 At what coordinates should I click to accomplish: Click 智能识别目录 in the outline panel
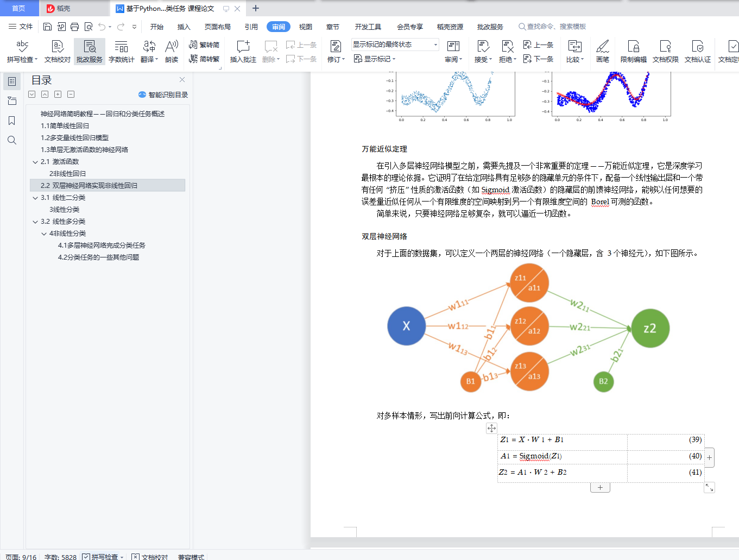point(163,95)
